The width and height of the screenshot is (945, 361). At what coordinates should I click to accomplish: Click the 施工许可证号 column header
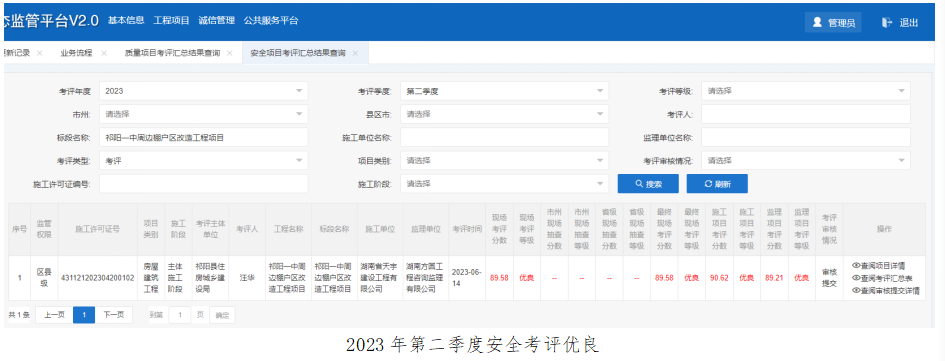tap(97, 229)
